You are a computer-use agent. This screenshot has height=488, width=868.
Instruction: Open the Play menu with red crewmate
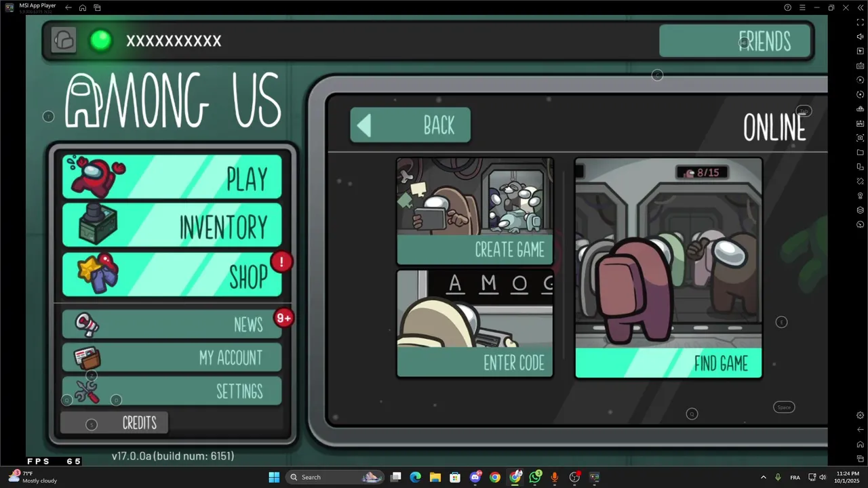[172, 177]
